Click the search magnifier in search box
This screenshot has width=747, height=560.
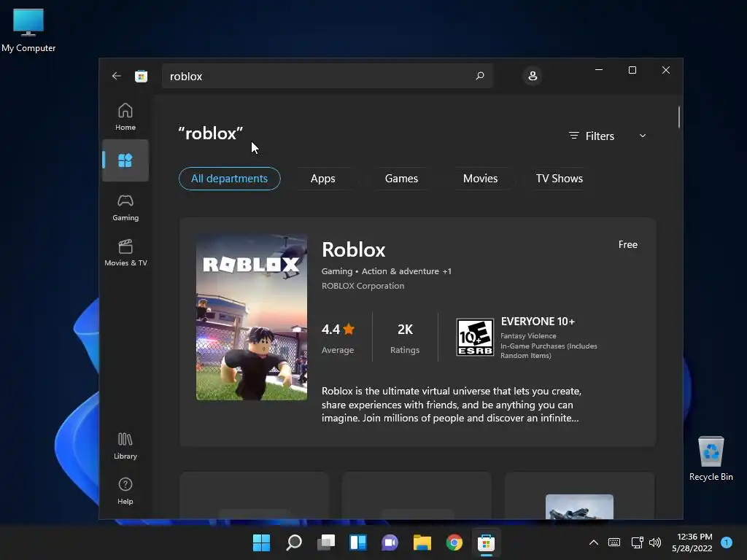point(480,76)
